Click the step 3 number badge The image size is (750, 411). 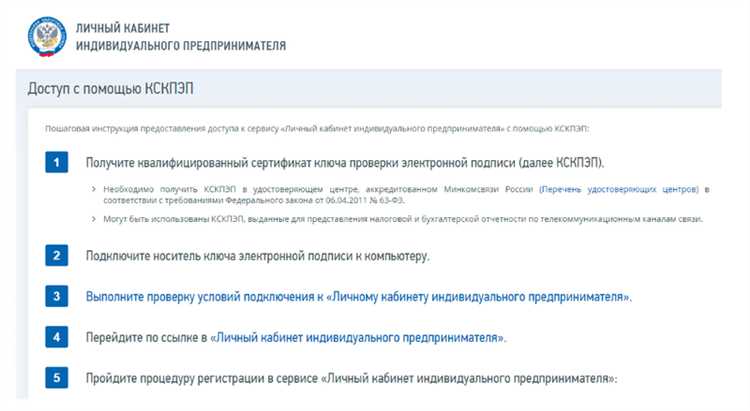coord(56,296)
